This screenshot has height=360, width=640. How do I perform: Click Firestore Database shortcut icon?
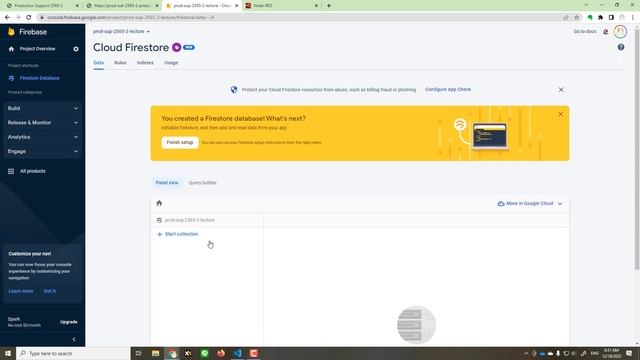click(11, 78)
